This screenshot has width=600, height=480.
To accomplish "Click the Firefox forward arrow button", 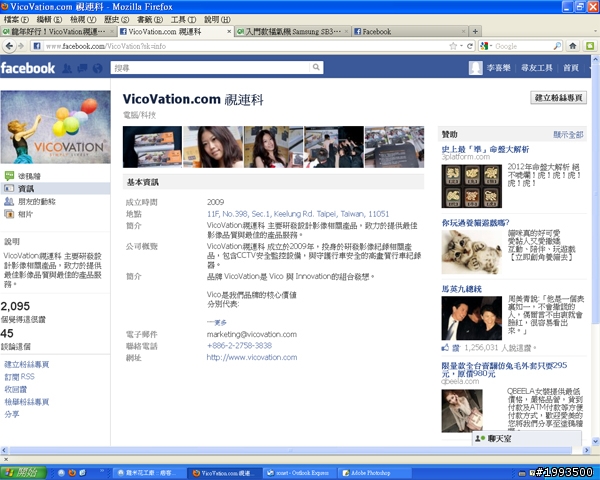I will pyautogui.click(x=21, y=46).
